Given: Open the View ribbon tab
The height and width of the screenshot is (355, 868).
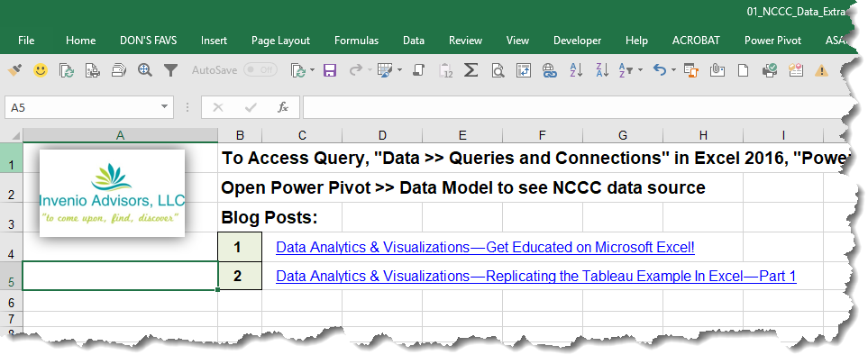Looking at the screenshot, I should tap(517, 41).
